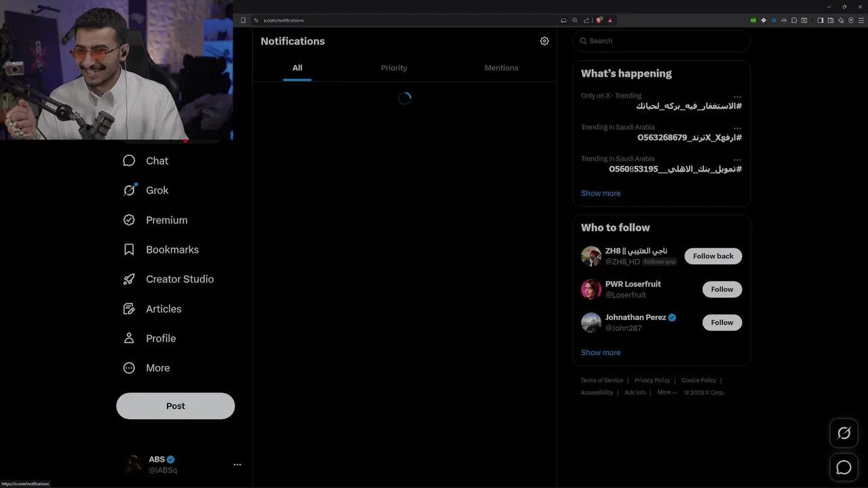The width and height of the screenshot is (868, 488).
Task: Open account options dots next to ABS
Action: 237,465
